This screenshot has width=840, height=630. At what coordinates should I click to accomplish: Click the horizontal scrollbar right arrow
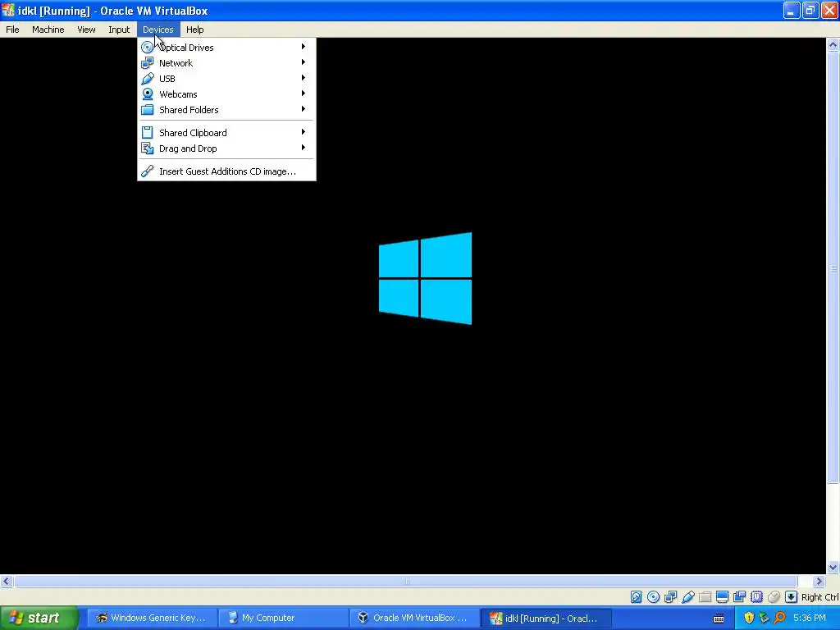[819, 582]
